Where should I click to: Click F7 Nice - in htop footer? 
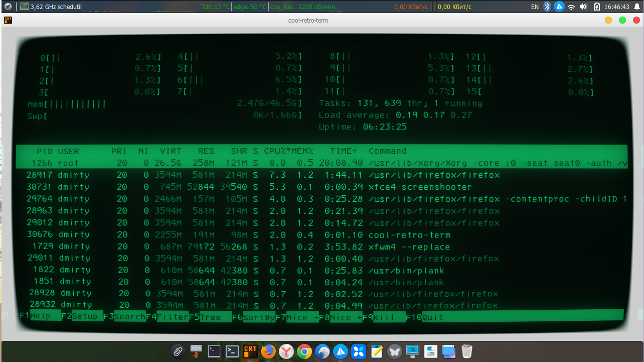click(297, 316)
